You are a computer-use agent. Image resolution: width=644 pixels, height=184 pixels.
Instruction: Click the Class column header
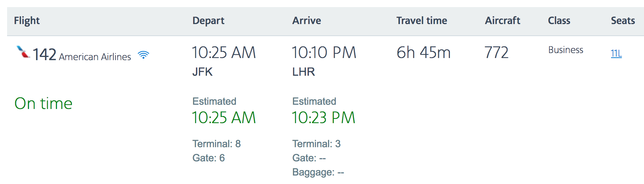[x=559, y=21]
